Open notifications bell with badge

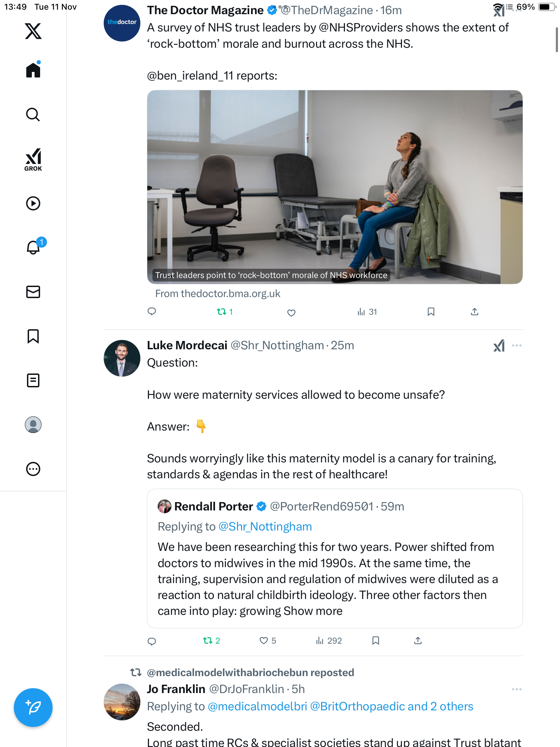34,247
